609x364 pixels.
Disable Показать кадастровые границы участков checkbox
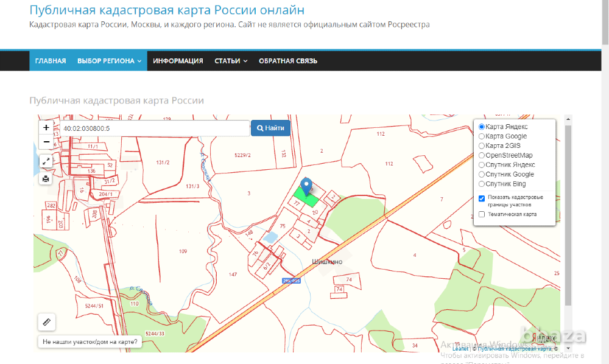point(481,198)
